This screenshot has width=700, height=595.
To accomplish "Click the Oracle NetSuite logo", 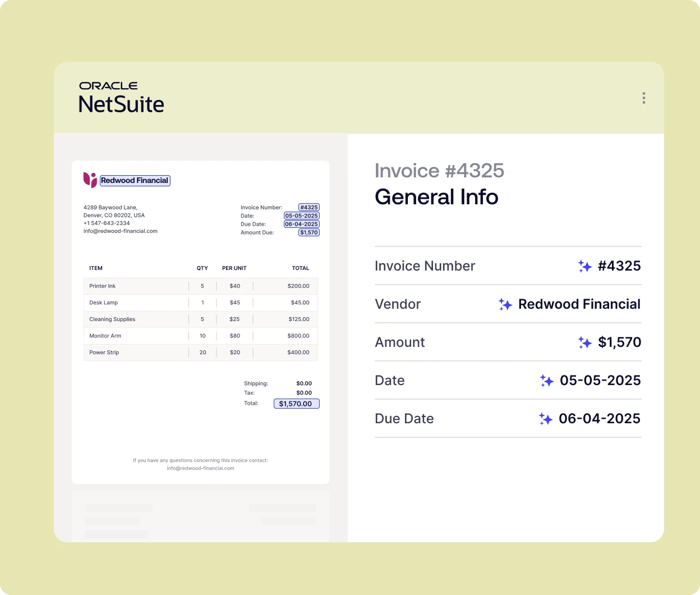I will 121,98.
